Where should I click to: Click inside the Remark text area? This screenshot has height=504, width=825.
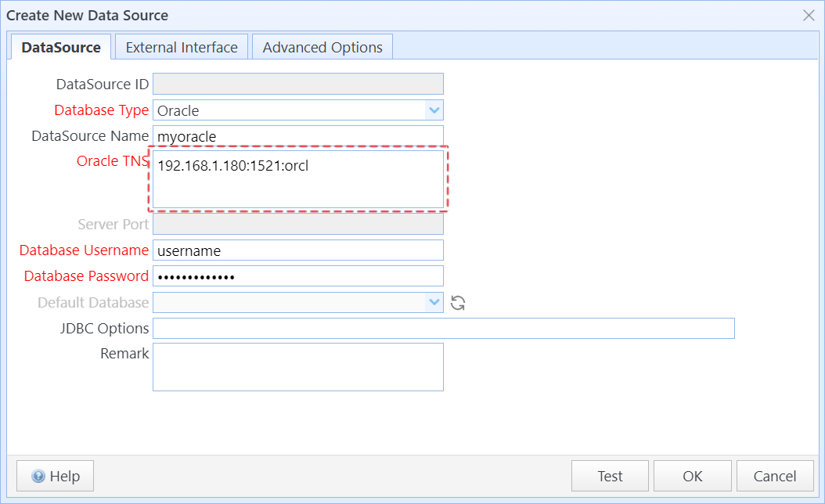(x=297, y=367)
